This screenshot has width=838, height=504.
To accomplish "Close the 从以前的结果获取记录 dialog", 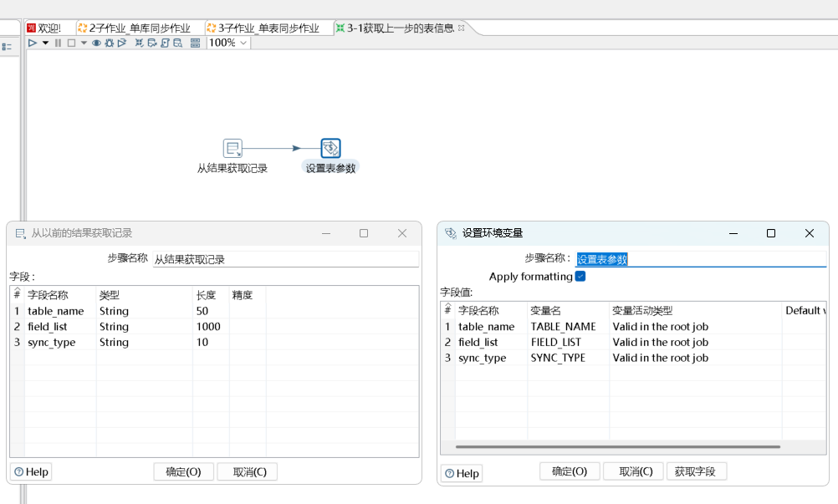I will (402, 233).
